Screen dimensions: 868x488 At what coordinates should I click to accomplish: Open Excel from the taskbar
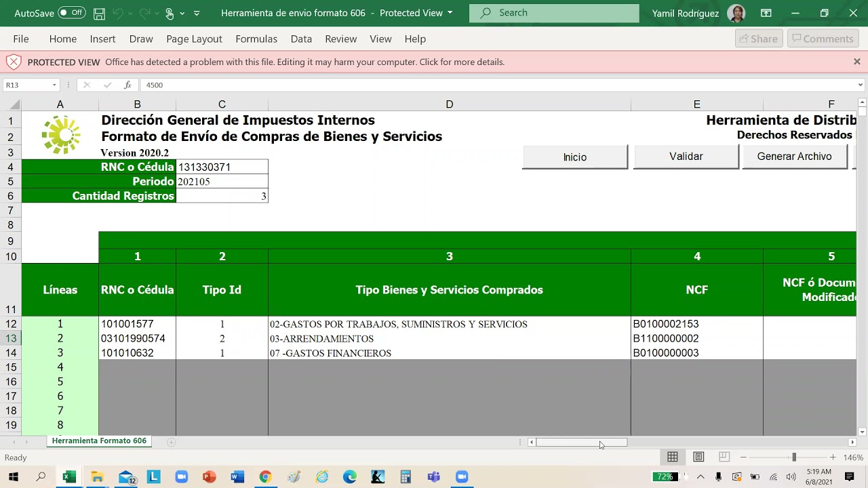pos(68,477)
